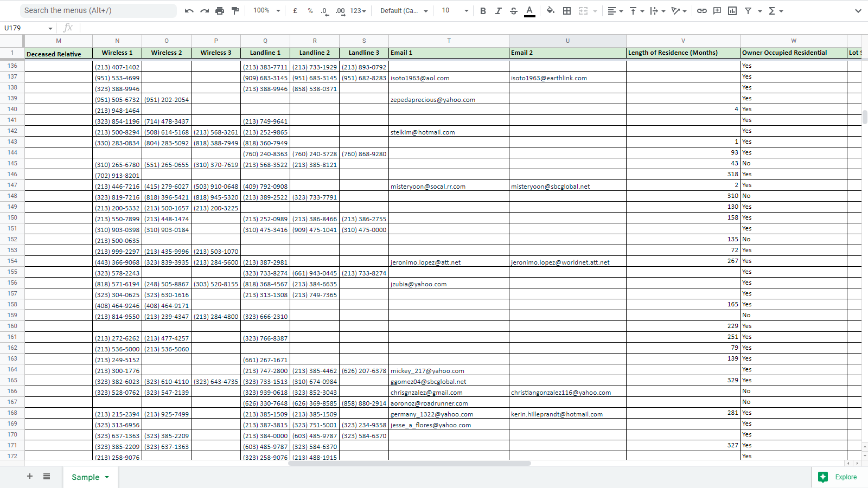
Task: Open the font family dropdown
Action: click(404, 11)
